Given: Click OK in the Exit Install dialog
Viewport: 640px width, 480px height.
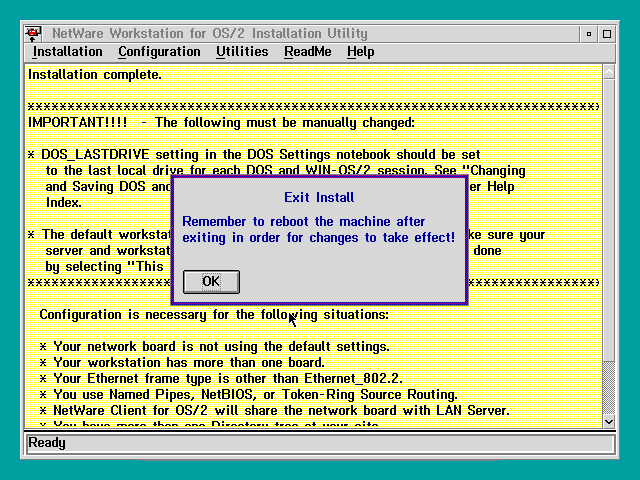Looking at the screenshot, I should (211, 282).
